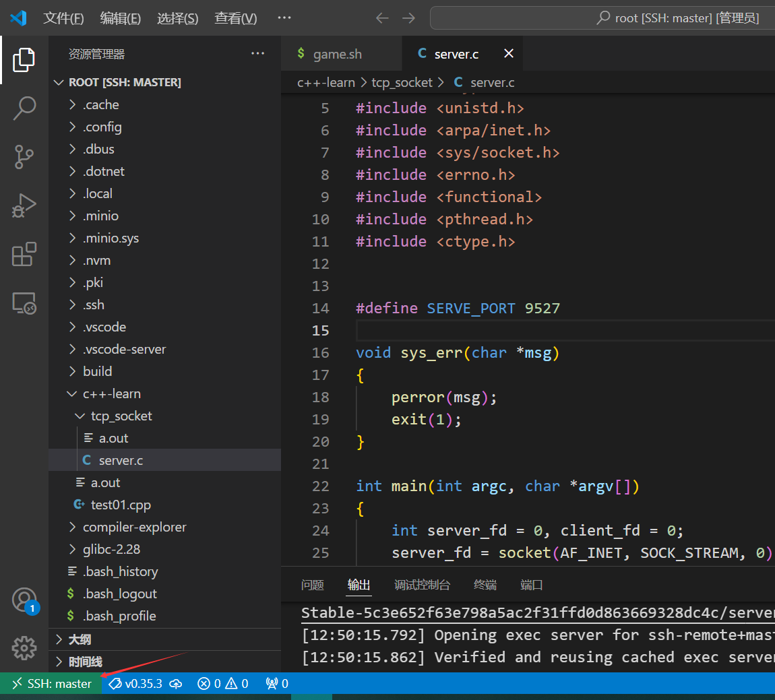Image resolution: width=775 pixels, height=700 pixels.
Task: Open the Source Control view icon
Action: 24,156
